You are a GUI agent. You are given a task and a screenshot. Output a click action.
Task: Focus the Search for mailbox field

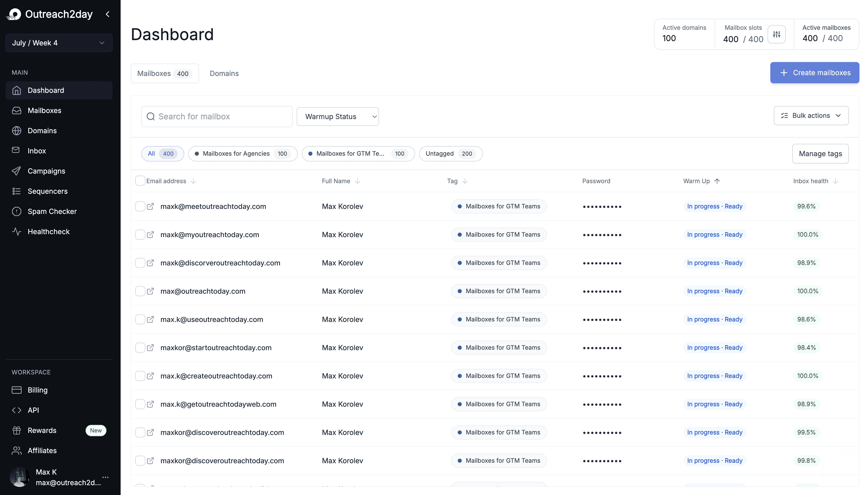(217, 117)
